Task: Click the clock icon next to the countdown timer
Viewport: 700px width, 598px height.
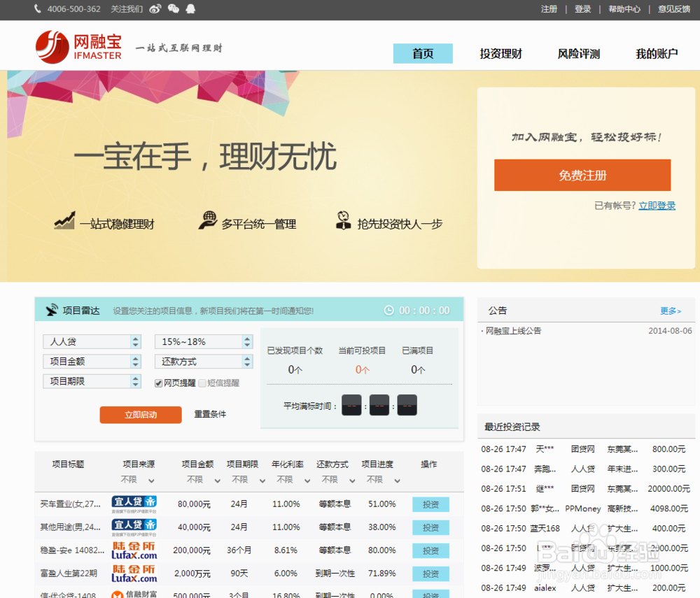Action: tap(389, 310)
